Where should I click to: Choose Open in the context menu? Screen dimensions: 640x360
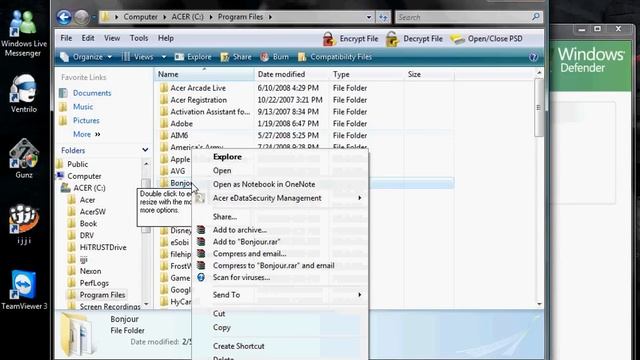pos(222,171)
